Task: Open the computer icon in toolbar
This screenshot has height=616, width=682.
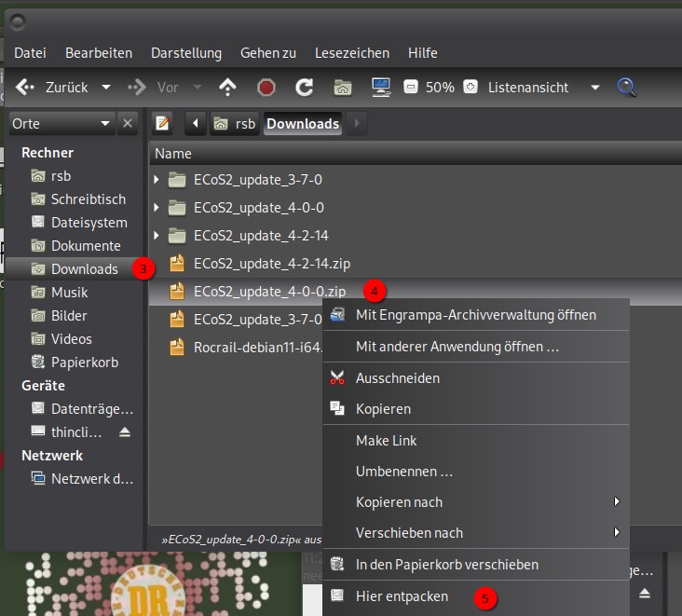Action: click(380, 88)
